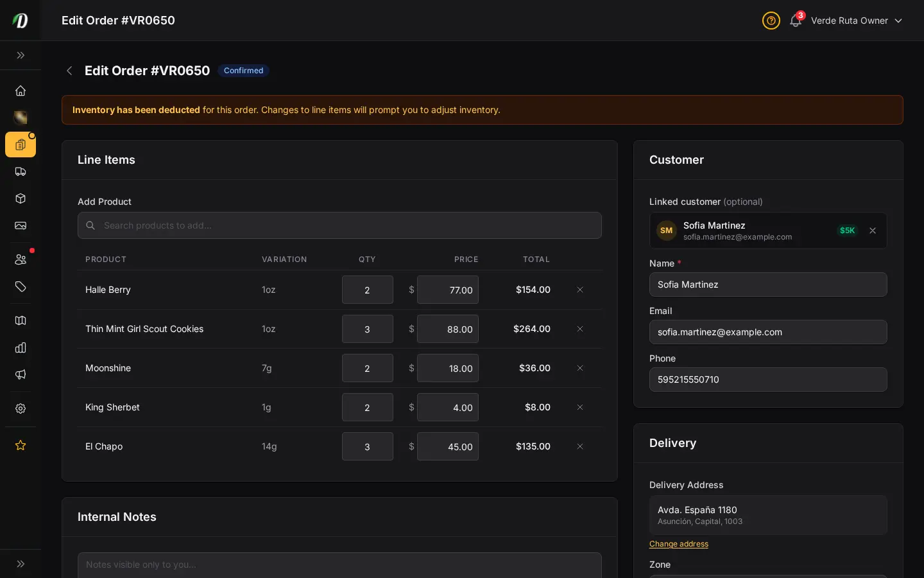Expand sidebar with top double-chevron
Image resolution: width=924 pixels, height=578 pixels.
click(x=21, y=55)
